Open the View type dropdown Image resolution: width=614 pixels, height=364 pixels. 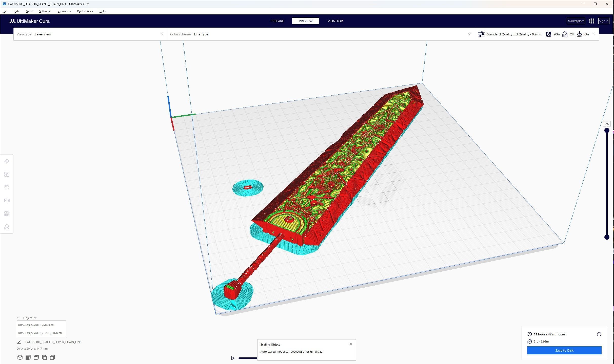click(x=90, y=34)
